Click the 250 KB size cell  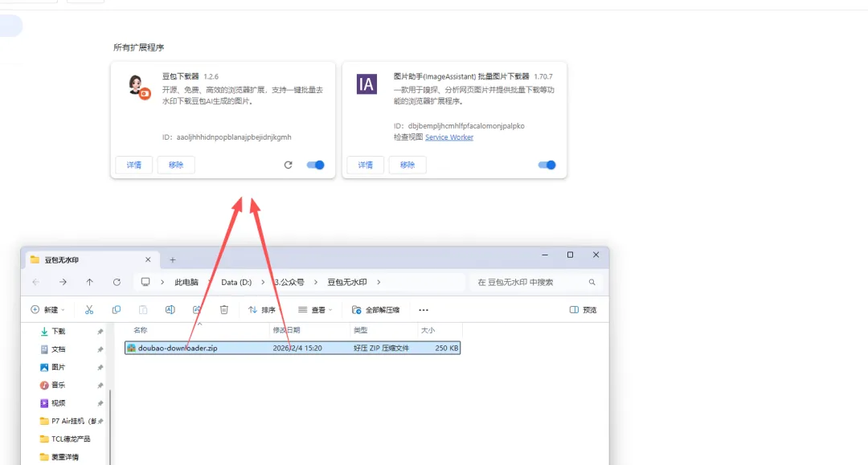click(x=447, y=348)
